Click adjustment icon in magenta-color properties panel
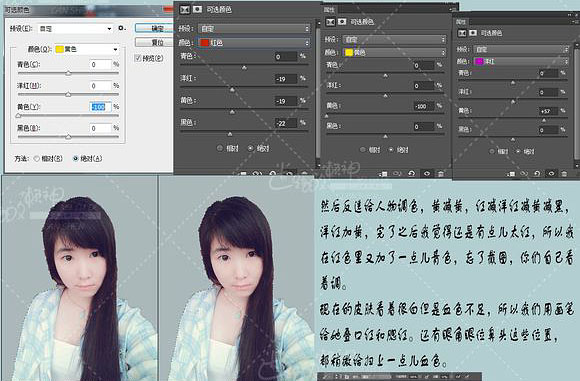580x381 pixels. pyautogui.click(x=462, y=33)
